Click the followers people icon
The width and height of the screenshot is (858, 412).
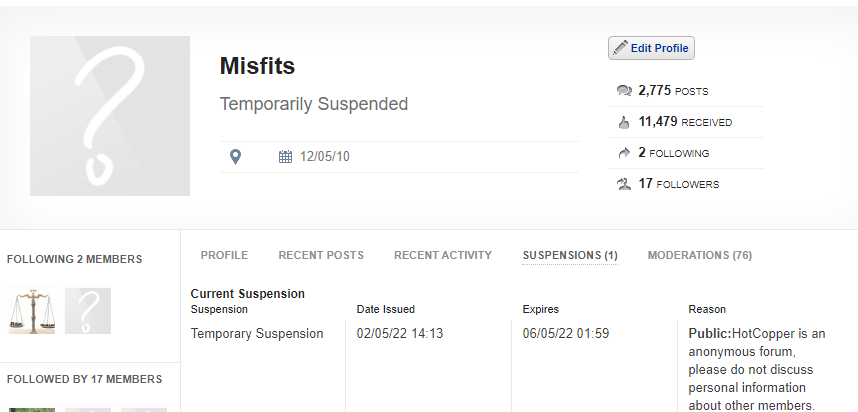(624, 184)
